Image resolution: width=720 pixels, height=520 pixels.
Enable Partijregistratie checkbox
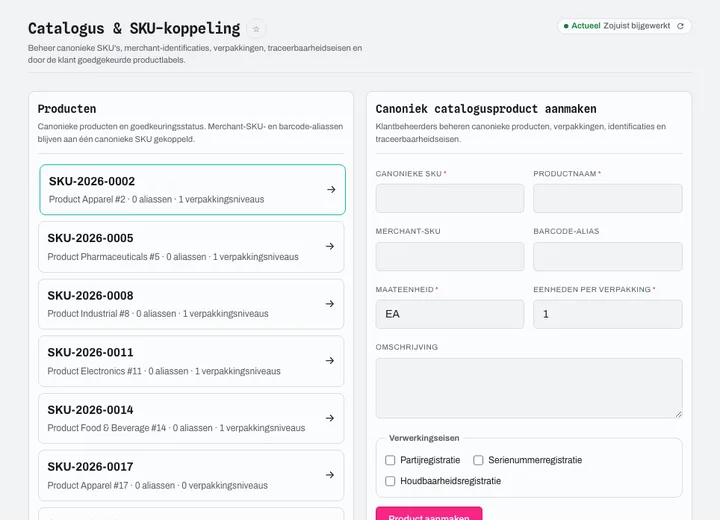point(390,460)
